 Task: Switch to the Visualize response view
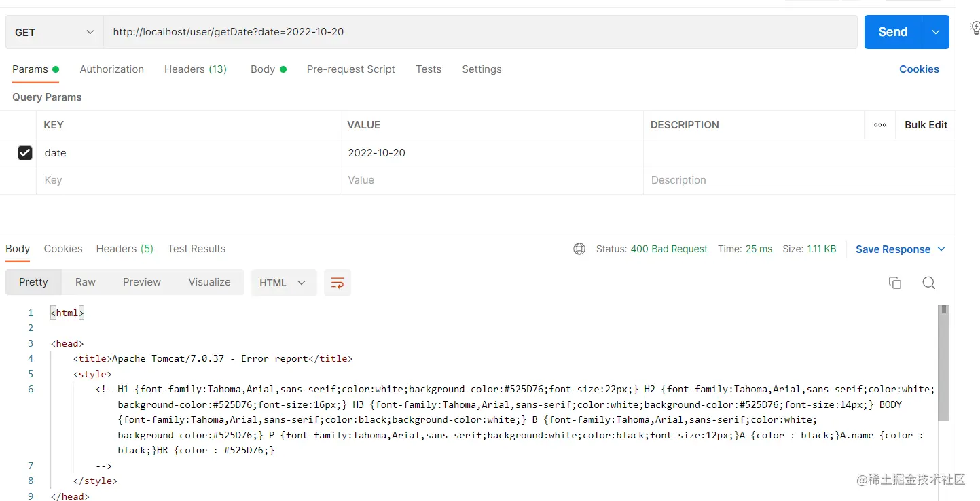pyautogui.click(x=209, y=282)
